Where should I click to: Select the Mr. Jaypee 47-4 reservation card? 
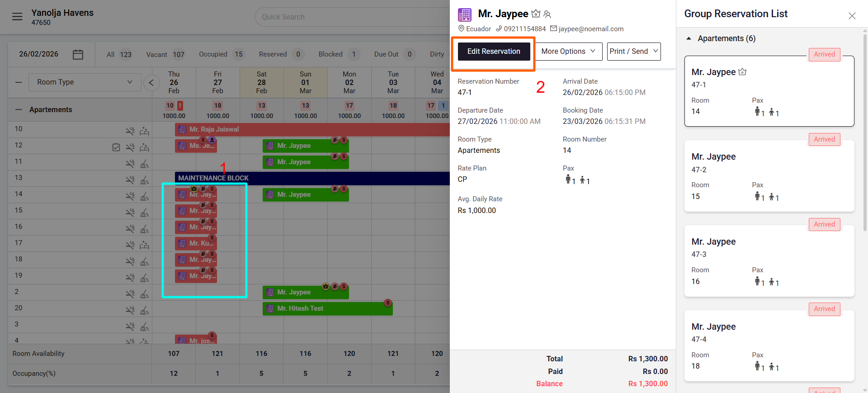(769, 346)
